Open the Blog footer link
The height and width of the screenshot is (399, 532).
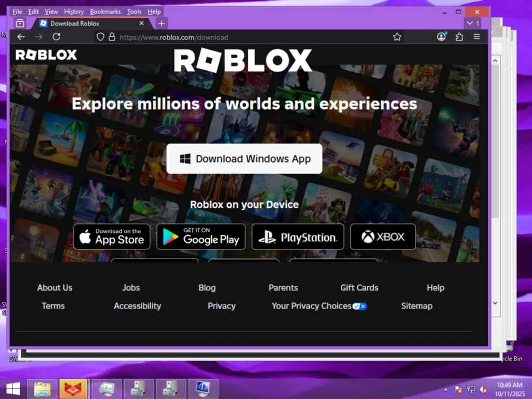[x=207, y=288]
